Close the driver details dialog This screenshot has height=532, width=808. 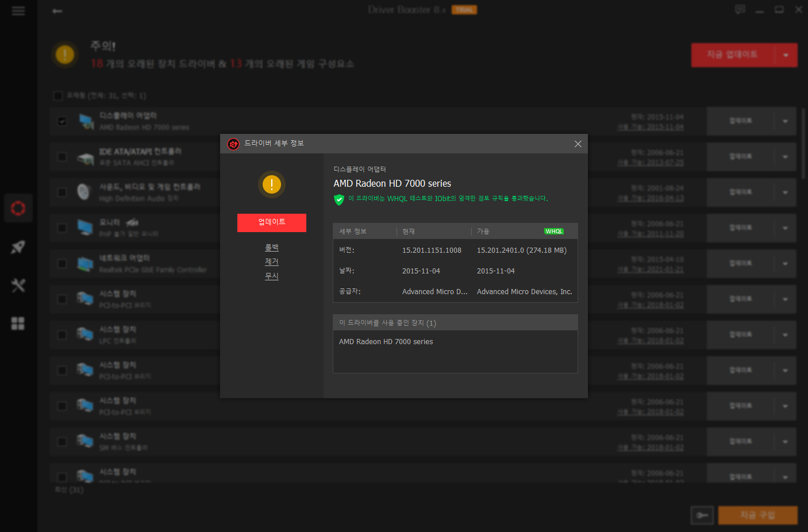578,144
